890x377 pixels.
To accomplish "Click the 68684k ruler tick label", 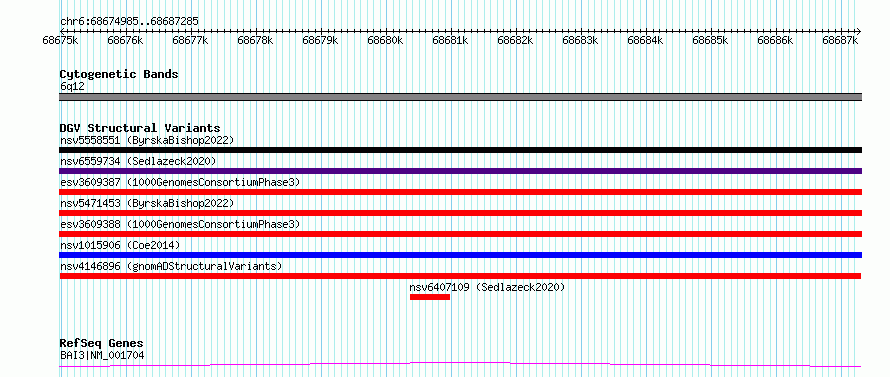I will point(645,40).
